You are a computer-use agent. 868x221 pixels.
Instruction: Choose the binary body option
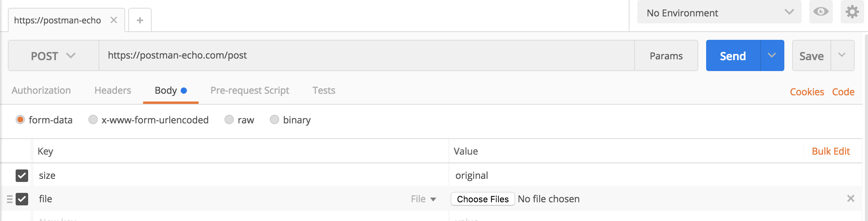274,119
